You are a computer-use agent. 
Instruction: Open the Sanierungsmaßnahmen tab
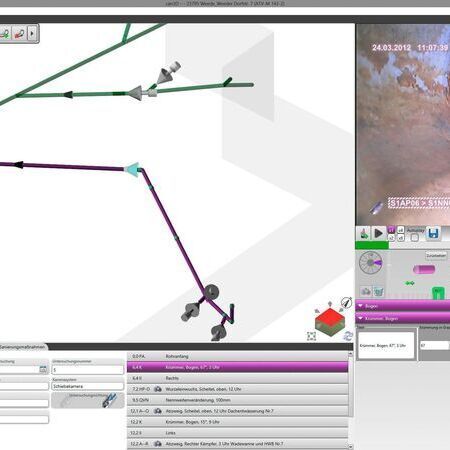[23, 347]
